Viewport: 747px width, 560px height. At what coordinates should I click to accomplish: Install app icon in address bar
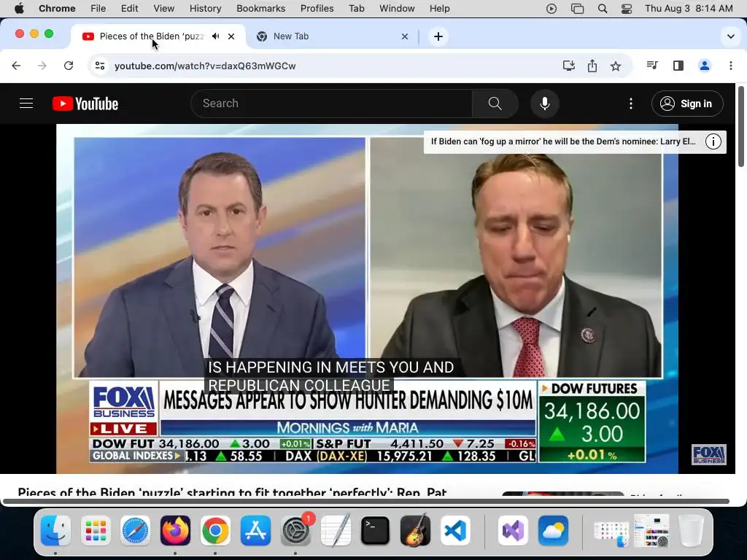[569, 66]
